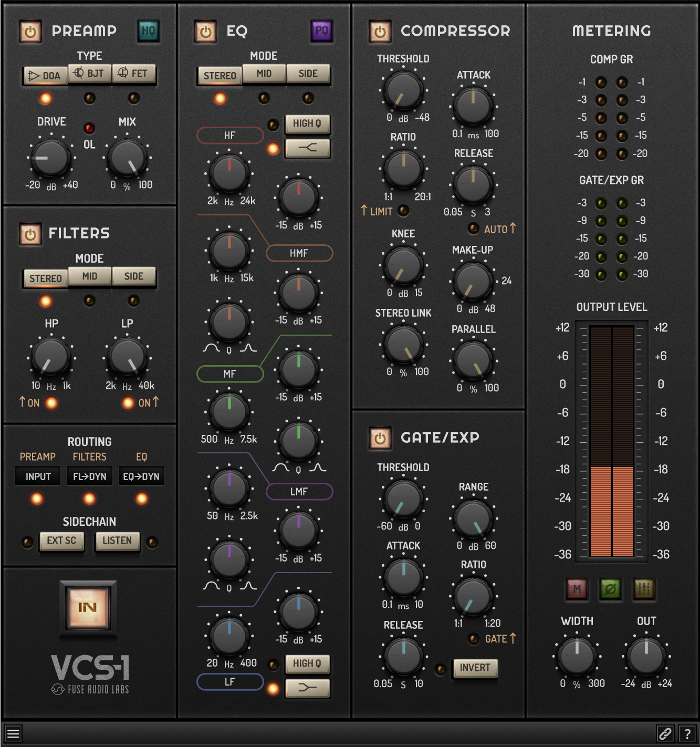This screenshot has height=747, width=700.
Task: Click the sidechain LISTEN button
Action: point(117,541)
